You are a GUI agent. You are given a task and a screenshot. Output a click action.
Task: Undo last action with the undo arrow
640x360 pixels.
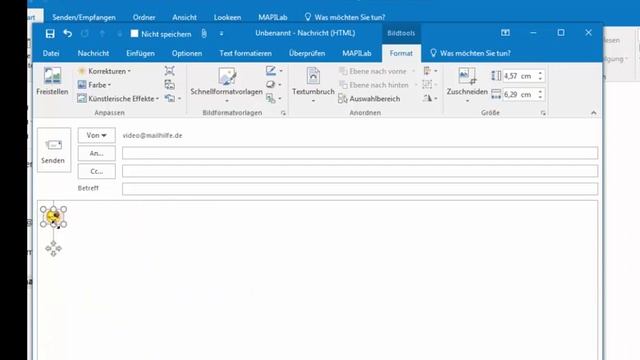tap(67, 33)
